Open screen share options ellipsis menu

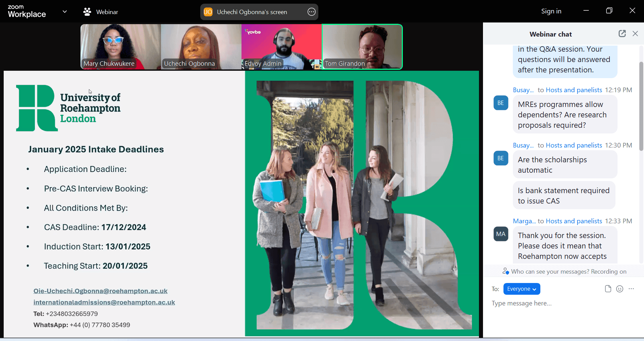click(312, 12)
